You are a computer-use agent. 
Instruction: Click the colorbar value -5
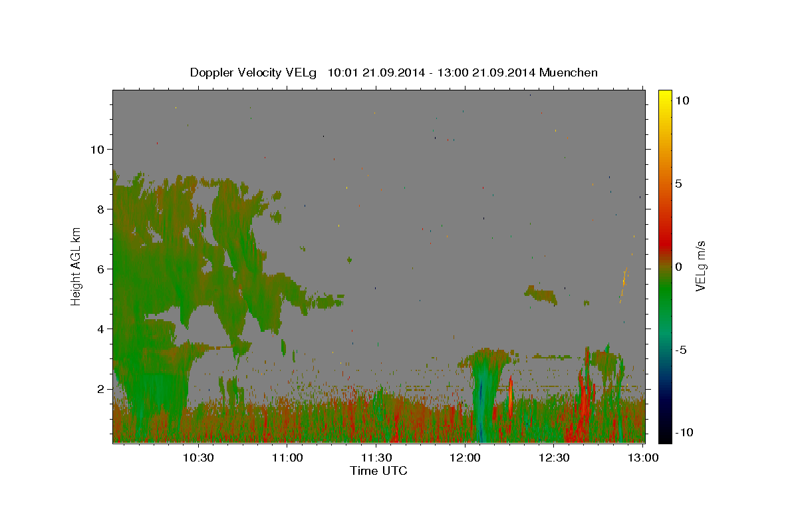[x=680, y=350]
